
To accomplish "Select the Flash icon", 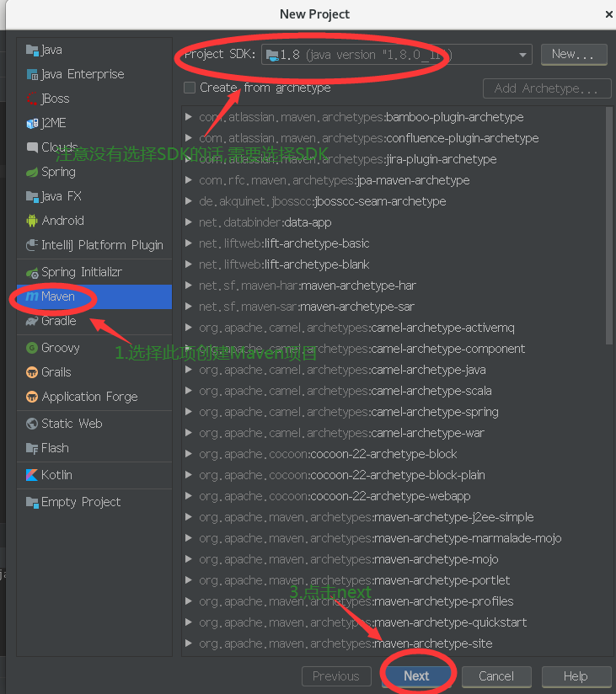I will [x=32, y=448].
